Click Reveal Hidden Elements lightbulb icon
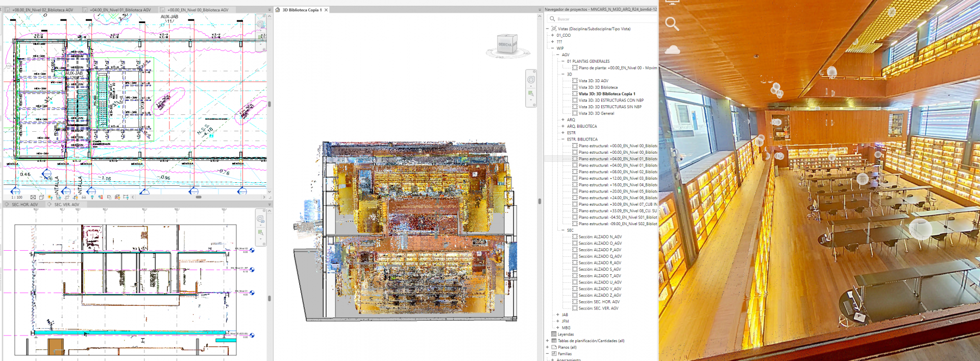980x361 pixels. point(92,197)
